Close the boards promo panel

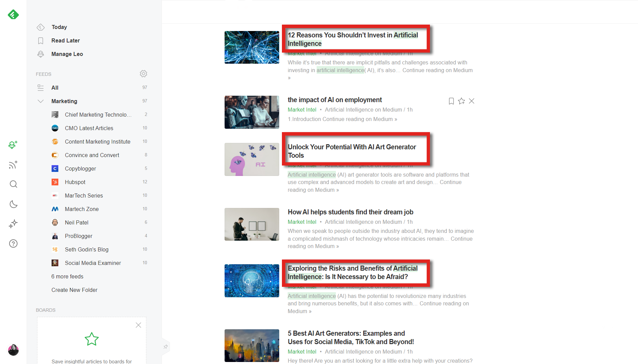[x=138, y=325]
